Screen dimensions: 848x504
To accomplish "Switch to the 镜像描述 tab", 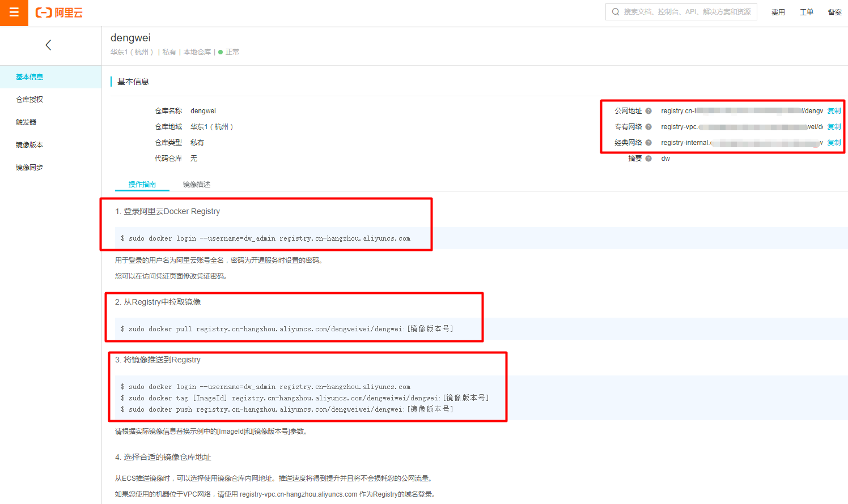I will [x=197, y=185].
